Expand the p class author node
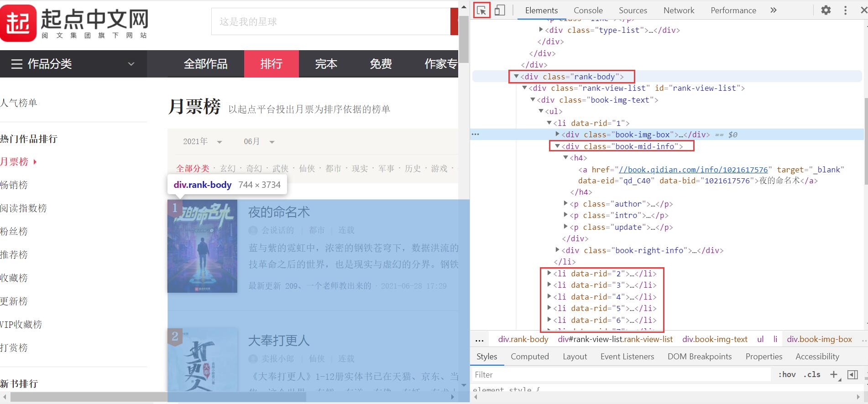Viewport: 868px width, 404px height. click(x=565, y=203)
